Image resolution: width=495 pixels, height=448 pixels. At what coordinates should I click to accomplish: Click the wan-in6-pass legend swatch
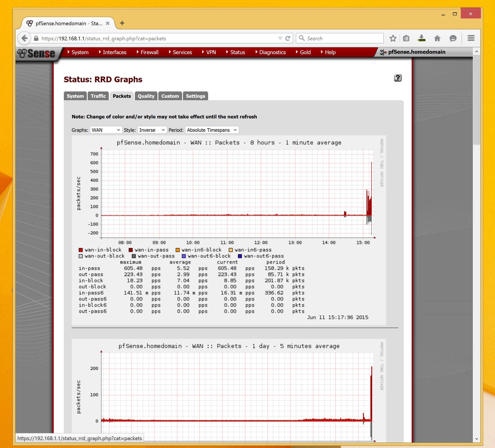231,250
